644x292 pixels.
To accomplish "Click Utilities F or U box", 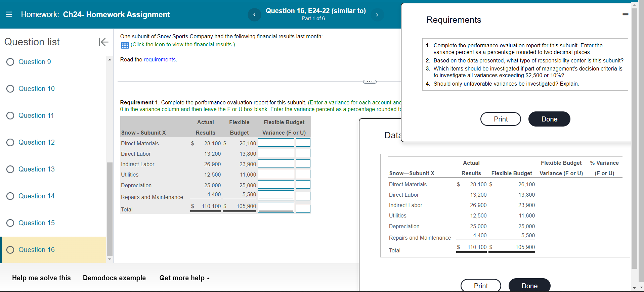I will tap(303, 174).
